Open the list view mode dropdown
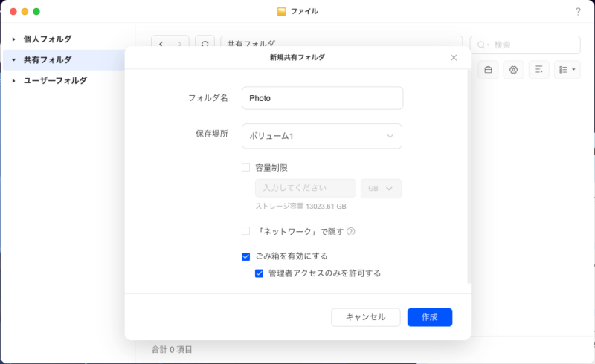This screenshot has width=595, height=364. click(x=567, y=70)
